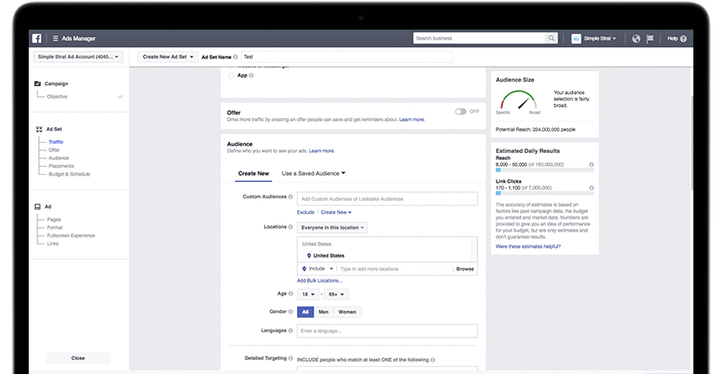Click the info icon beside Reach estimate
Image resolution: width=723 pixels, height=374 pixels.
click(x=591, y=165)
